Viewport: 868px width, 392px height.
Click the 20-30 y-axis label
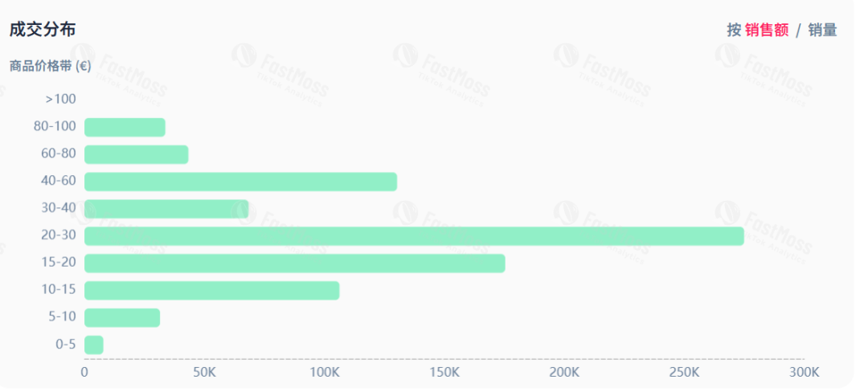tap(58, 235)
